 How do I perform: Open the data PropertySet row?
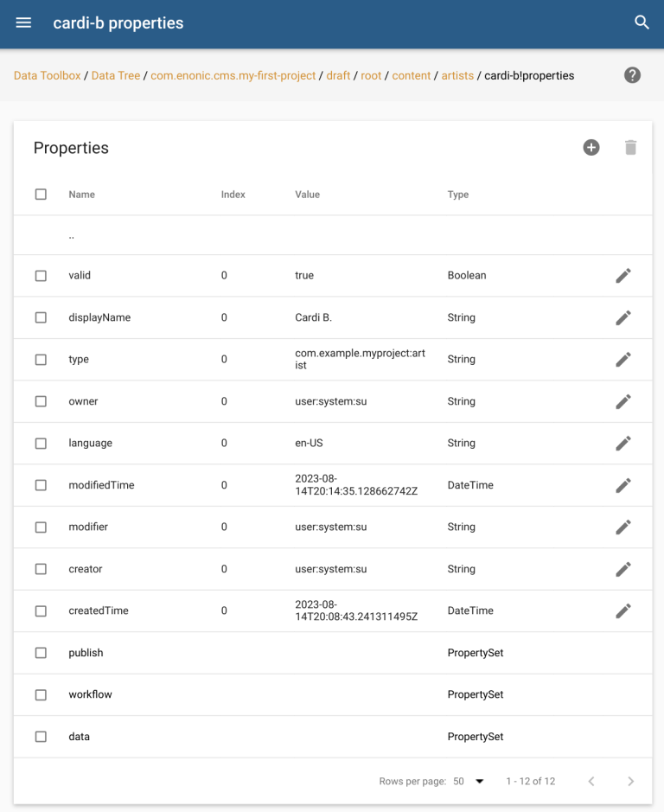click(80, 737)
